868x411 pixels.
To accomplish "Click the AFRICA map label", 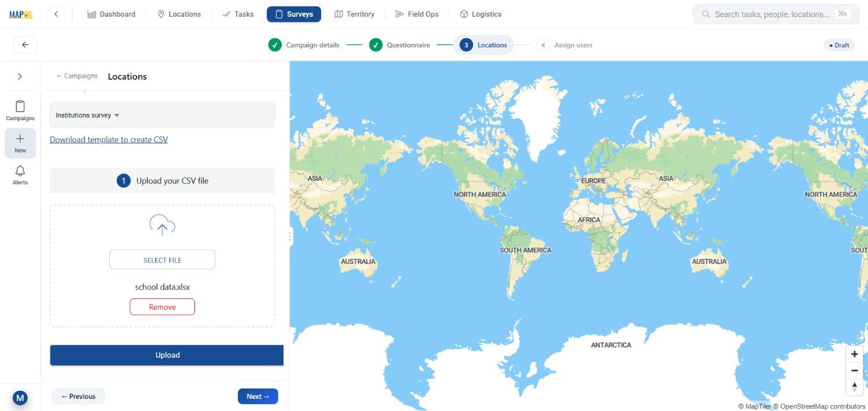I will tap(589, 220).
